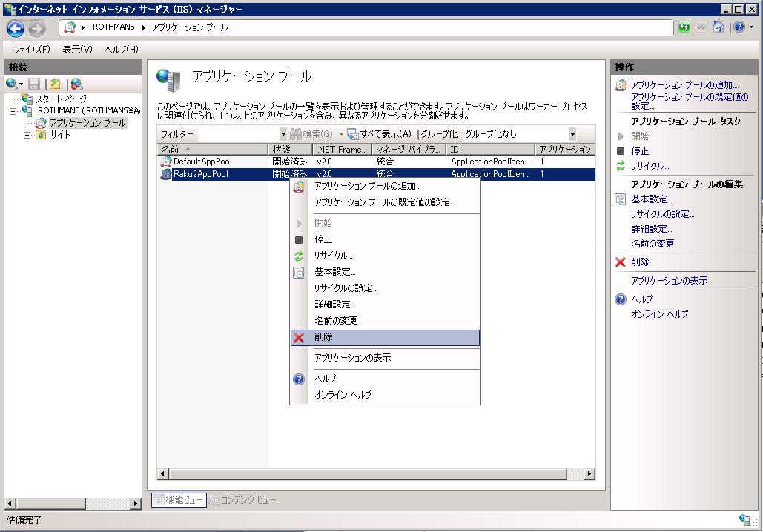The width and height of the screenshot is (763, 532).
Task: Click the 状態 column header
Action: tap(291, 149)
